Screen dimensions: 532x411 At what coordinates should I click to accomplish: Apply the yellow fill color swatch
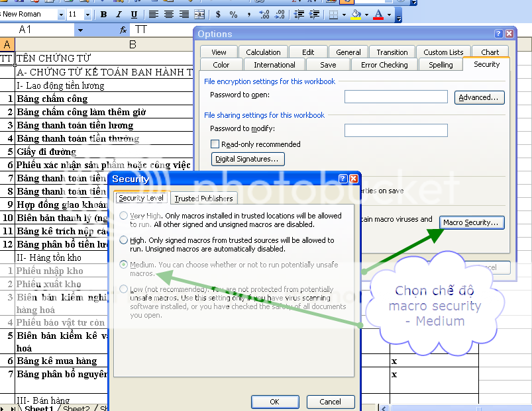click(x=356, y=14)
